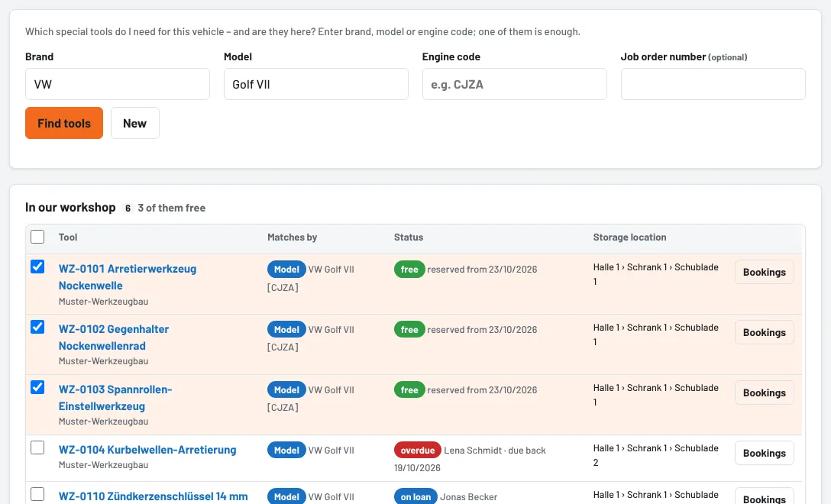Click the count badge 6 beside workshop heading
This screenshot has width=831, height=504.
128,208
